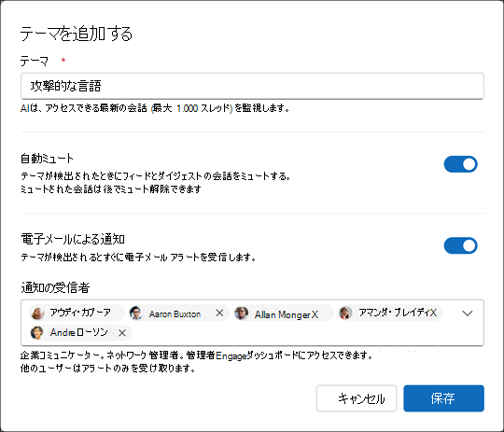The width and height of the screenshot is (504, 432).
Task: Remove Andre ローソン from recipients
Action: click(x=122, y=333)
